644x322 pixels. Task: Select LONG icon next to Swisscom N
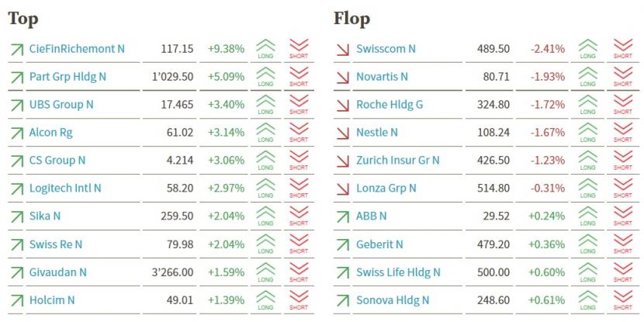[587, 48]
